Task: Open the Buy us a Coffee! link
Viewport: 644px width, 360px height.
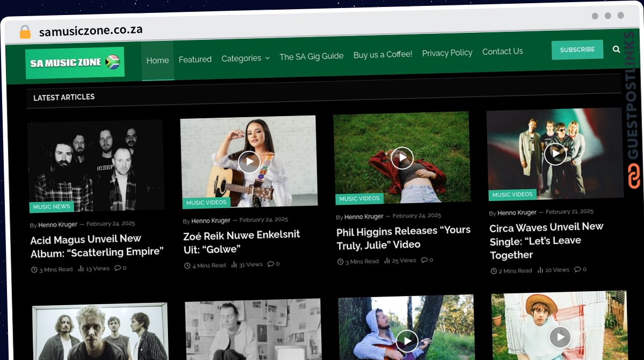Action: (x=382, y=54)
